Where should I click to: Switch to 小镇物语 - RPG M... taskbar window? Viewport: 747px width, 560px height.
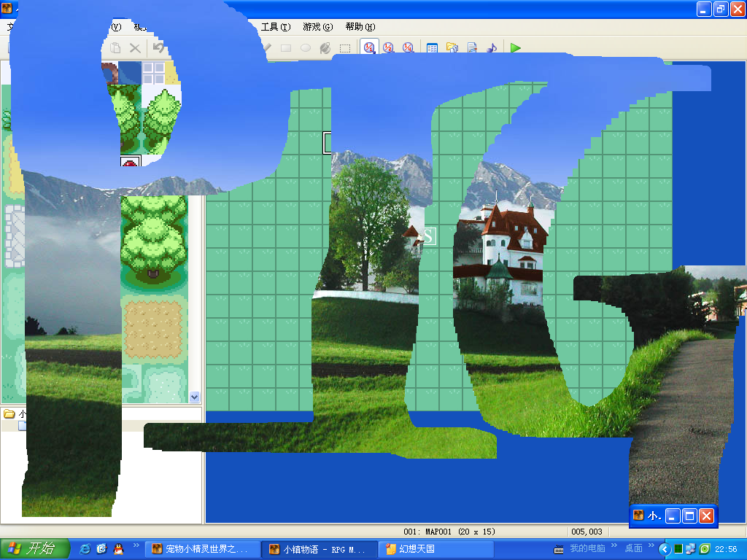tap(320, 549)
